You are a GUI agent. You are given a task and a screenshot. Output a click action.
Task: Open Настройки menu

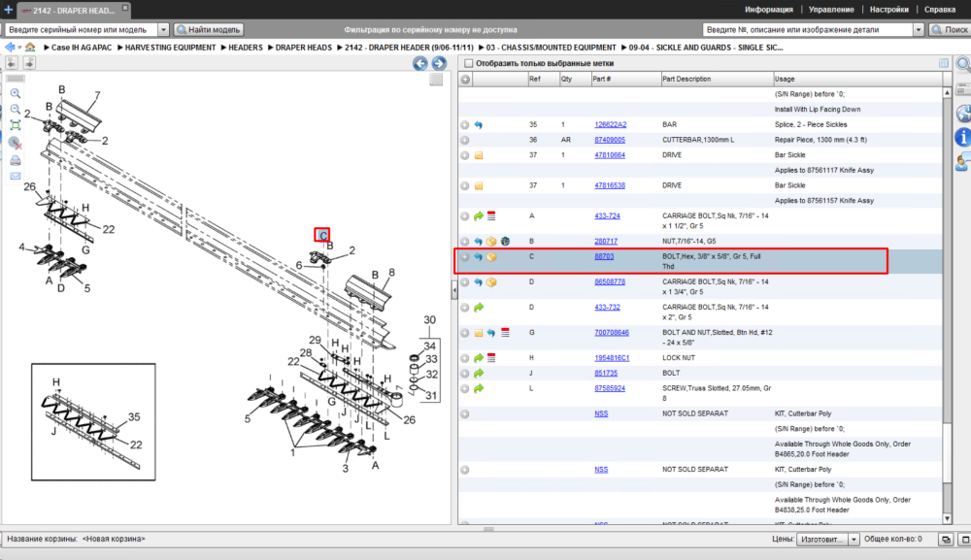pos(889,10)
